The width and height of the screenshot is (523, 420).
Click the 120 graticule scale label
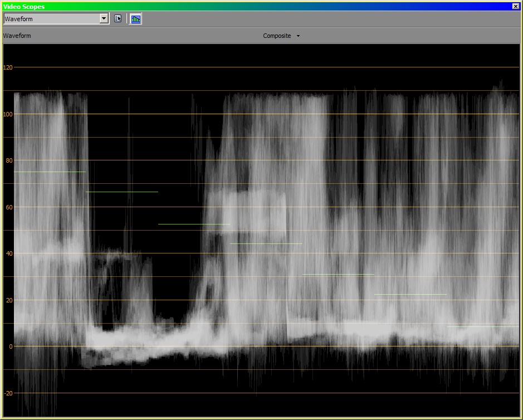[8, 67]
